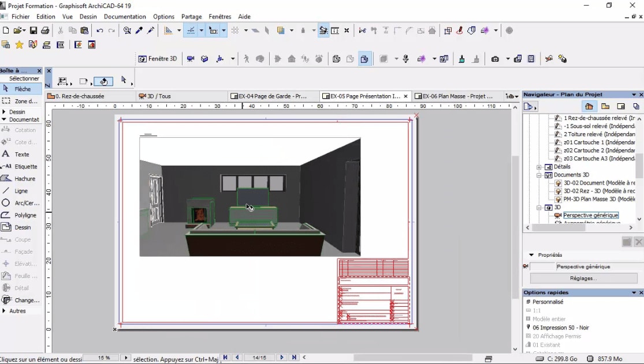Open the Fichier menu
This screenshot has height=364, width=644.
(21, 16)
